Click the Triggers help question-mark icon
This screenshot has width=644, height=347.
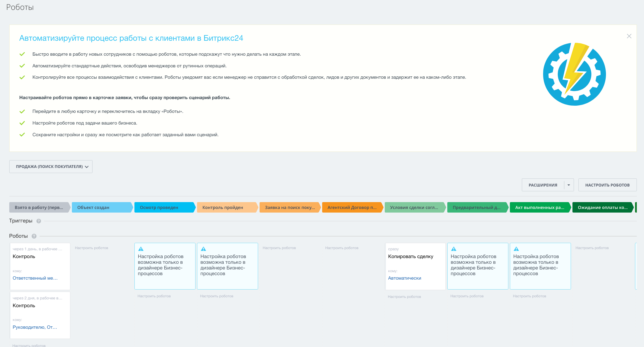39,221
